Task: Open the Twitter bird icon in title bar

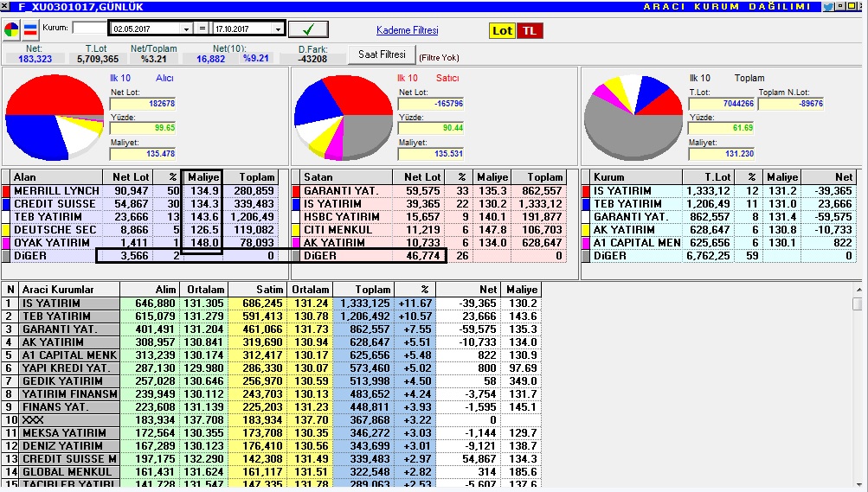Action: (828, 7)
